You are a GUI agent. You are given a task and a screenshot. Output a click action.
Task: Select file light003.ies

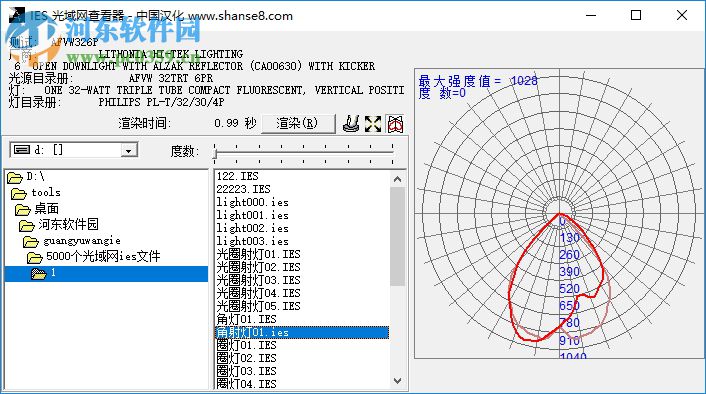253,241
